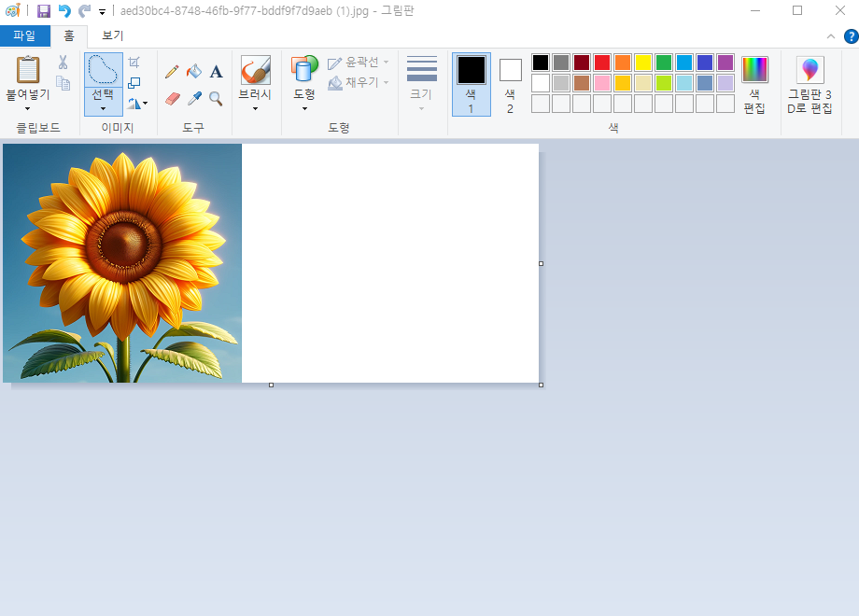Image resolution: width=859 pixels, height=616 pixels.
Task: Click the line Size (크기) icon
Action: (x=421, y=69)
